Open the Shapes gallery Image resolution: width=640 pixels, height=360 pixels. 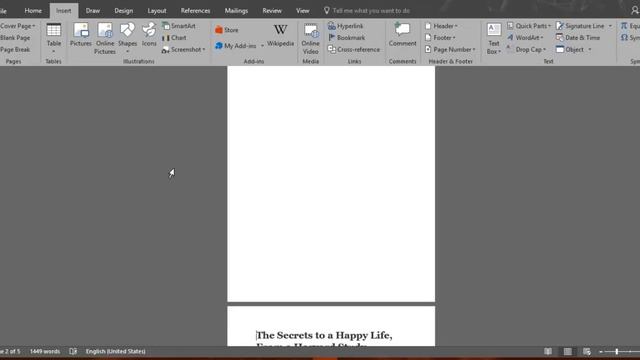pos(127,38)
